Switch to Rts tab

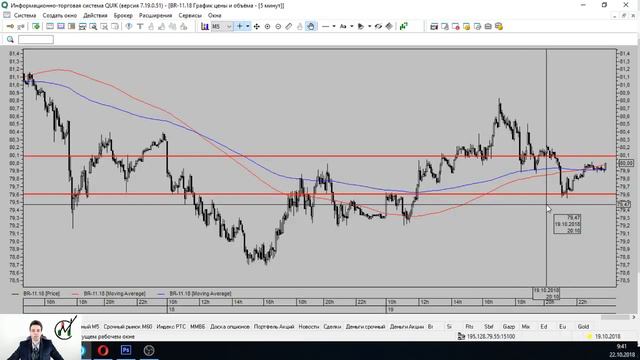click(469, 327)
